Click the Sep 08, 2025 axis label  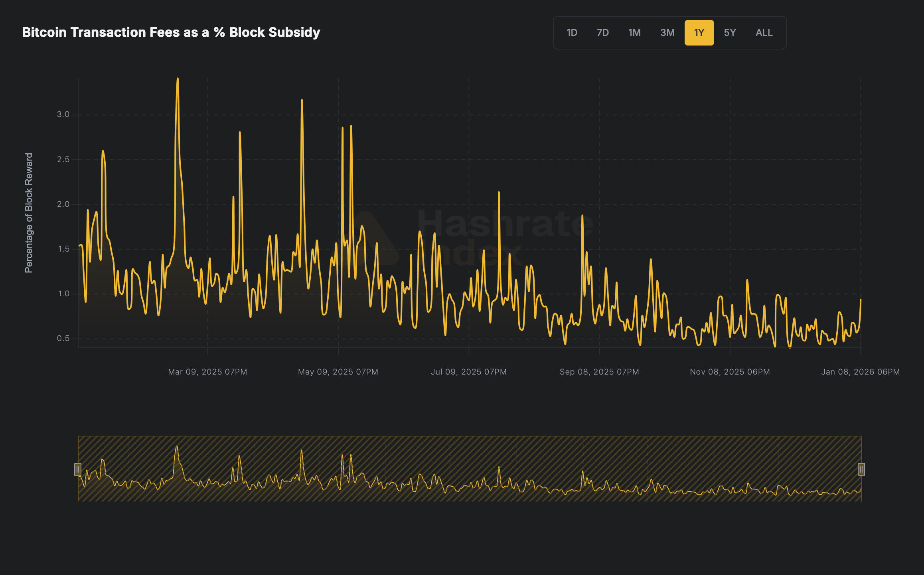coord(600,371)
